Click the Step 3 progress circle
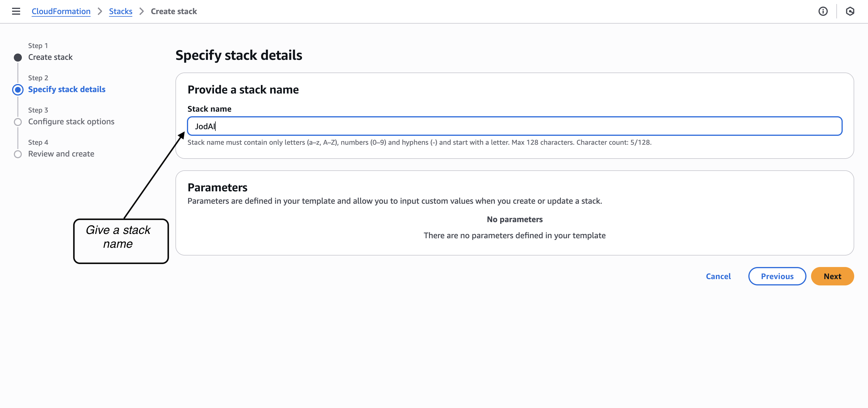 point(18,122)
